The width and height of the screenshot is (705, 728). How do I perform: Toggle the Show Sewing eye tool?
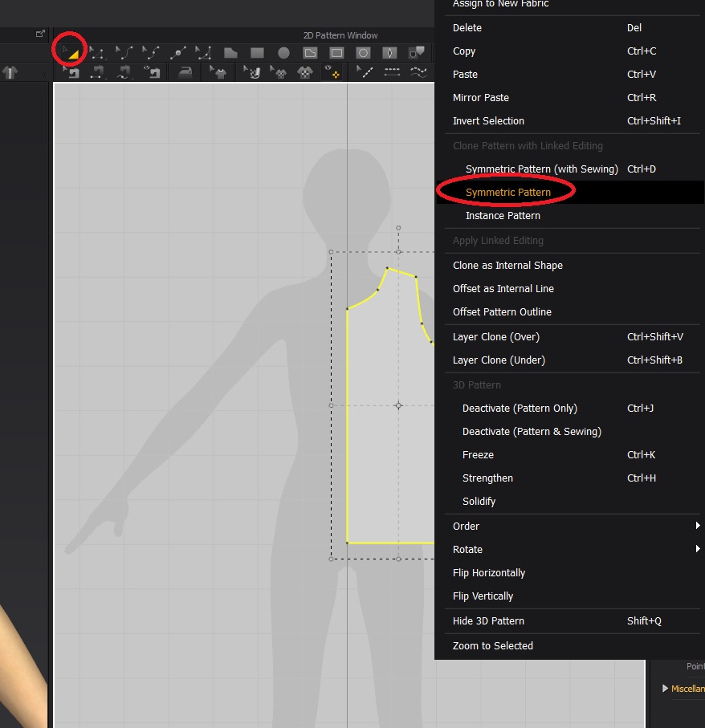[152, 72]
